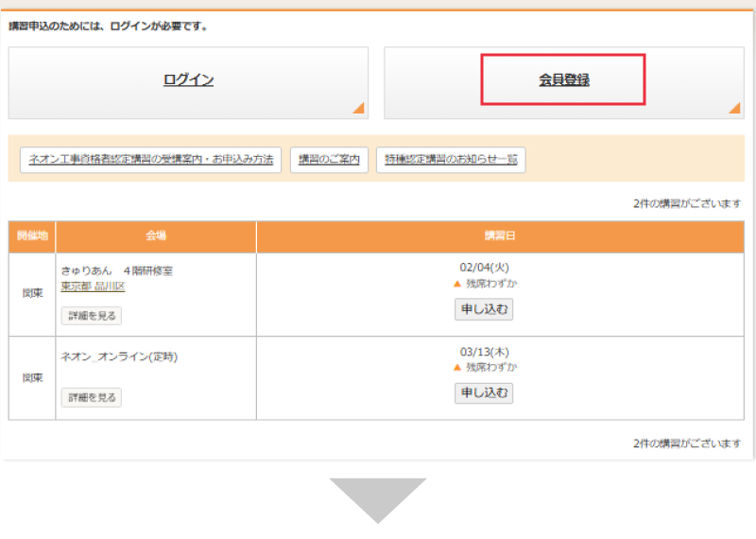Click the 開催地 column header

tap(32, 235)
